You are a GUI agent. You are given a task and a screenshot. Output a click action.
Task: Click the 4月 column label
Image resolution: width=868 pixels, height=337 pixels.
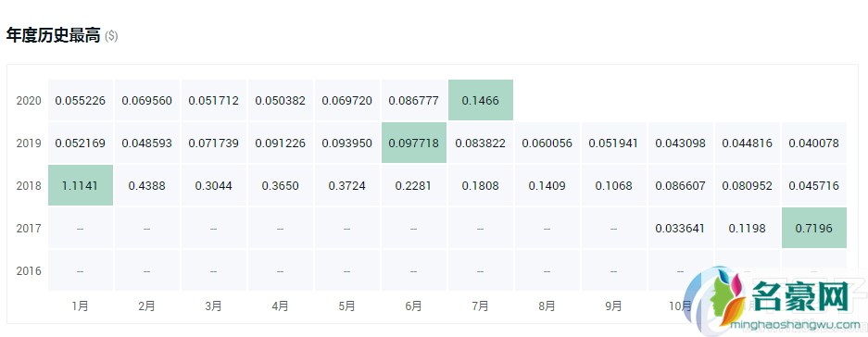pyautogui.click(x=280, y=306)
